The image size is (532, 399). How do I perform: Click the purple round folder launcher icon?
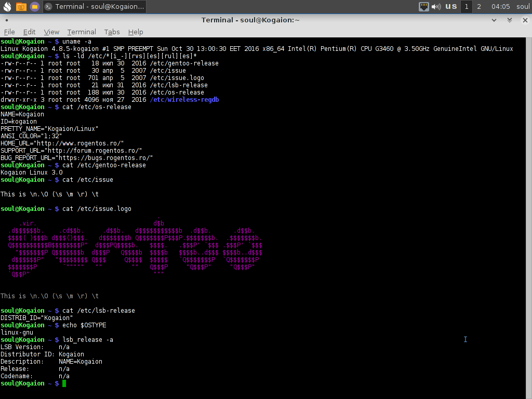35,6
